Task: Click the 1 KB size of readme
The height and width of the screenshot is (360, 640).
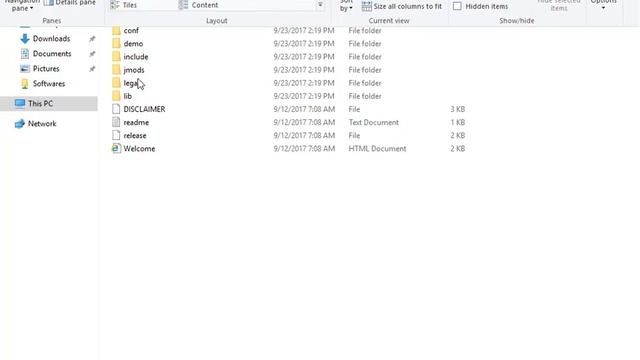Action: [458, 122]
